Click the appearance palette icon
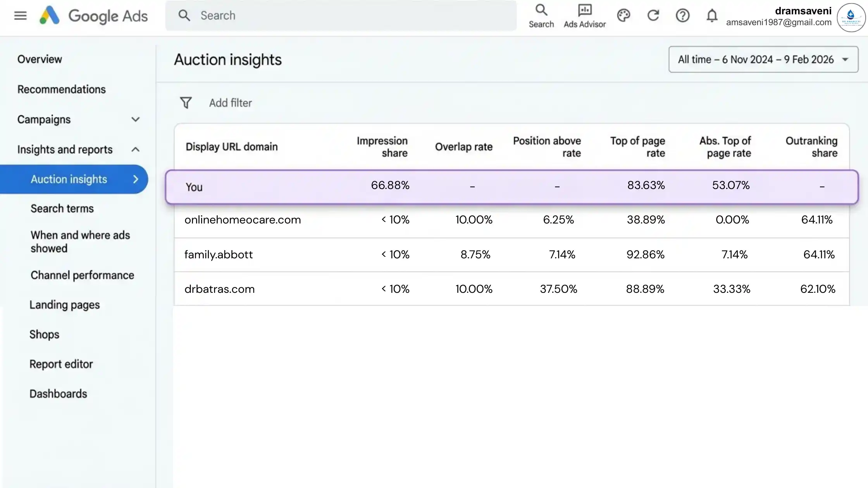Viewport: 868px width, 488px height. pos(623,15)
